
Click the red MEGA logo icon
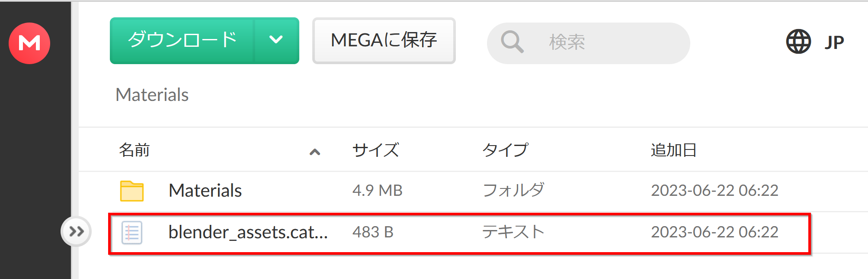pos(29,43)
